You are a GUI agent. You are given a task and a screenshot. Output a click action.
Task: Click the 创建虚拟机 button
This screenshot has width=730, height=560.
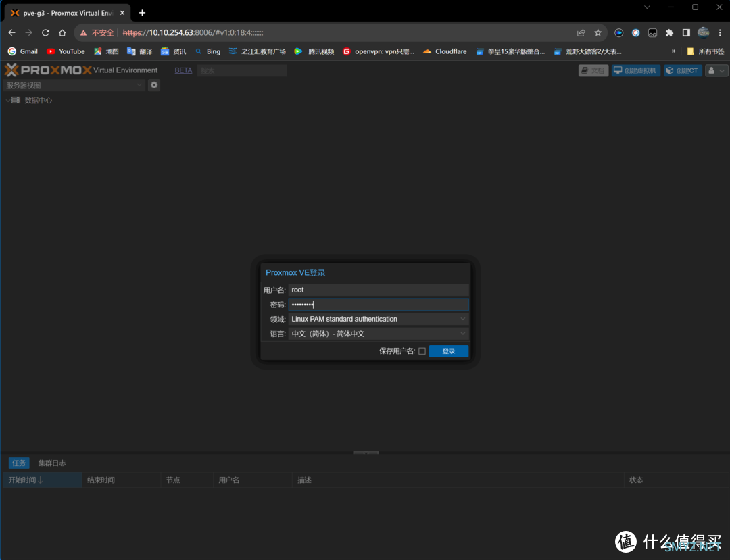point(635,70)
